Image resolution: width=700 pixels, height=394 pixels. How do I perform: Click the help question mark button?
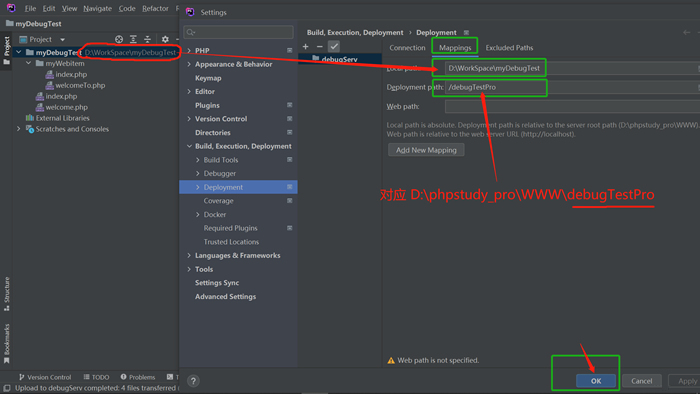193,381
